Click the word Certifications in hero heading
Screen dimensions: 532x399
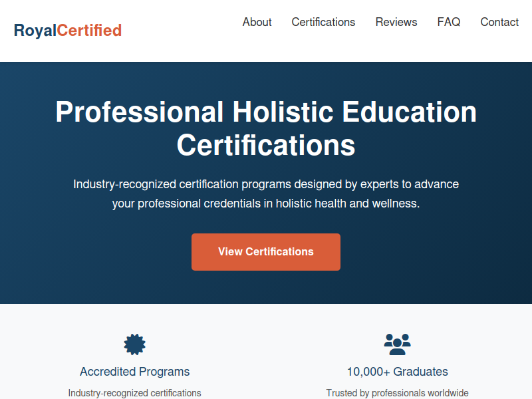(266, 145)
